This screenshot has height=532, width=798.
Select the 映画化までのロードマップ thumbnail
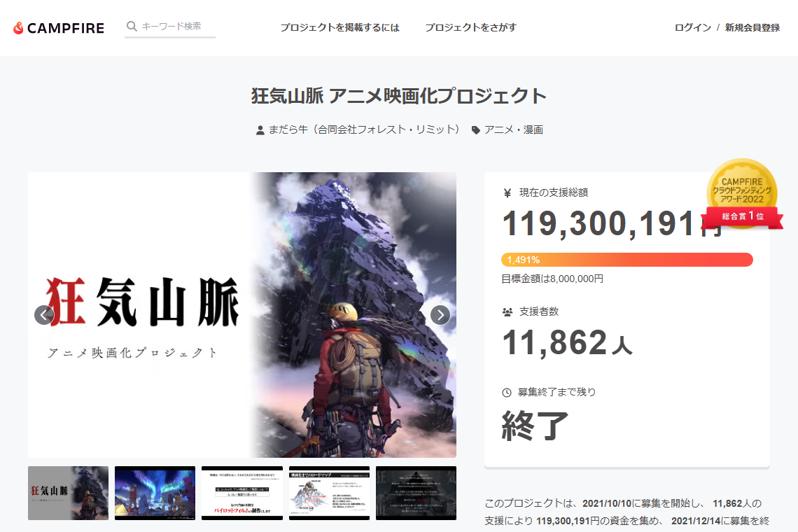(x=329, y=493)
